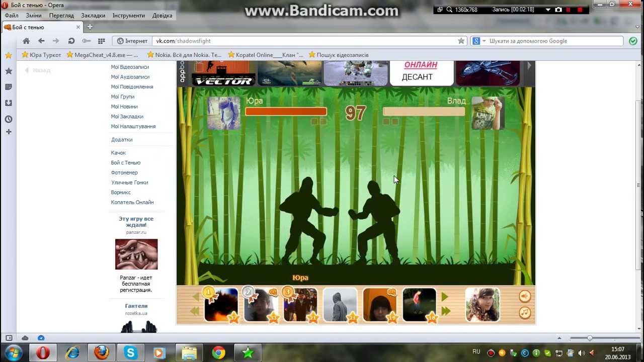Image resolution: width=644 pixels, height=362 pixels.
Task: Open the Nokia. Всё для Nokia bookmark
Action: click(x=184, y=55)
